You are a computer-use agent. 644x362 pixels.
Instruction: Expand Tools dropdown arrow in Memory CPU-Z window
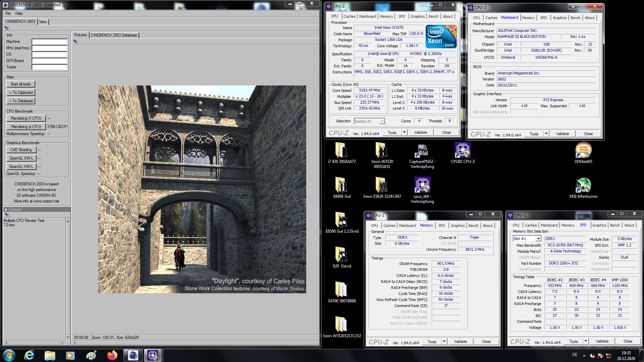point(444,342)
